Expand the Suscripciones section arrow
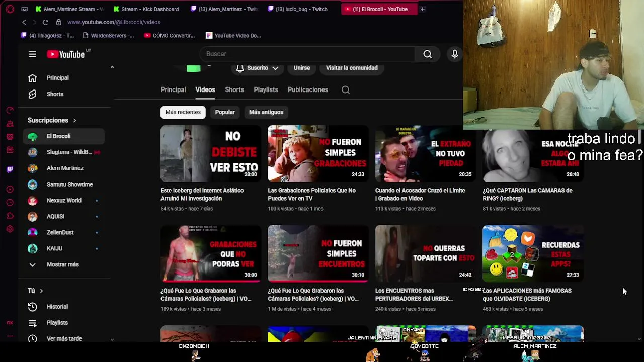Image resolution: width=644 pixels, height=362 pixels. [x=74, y=121]
